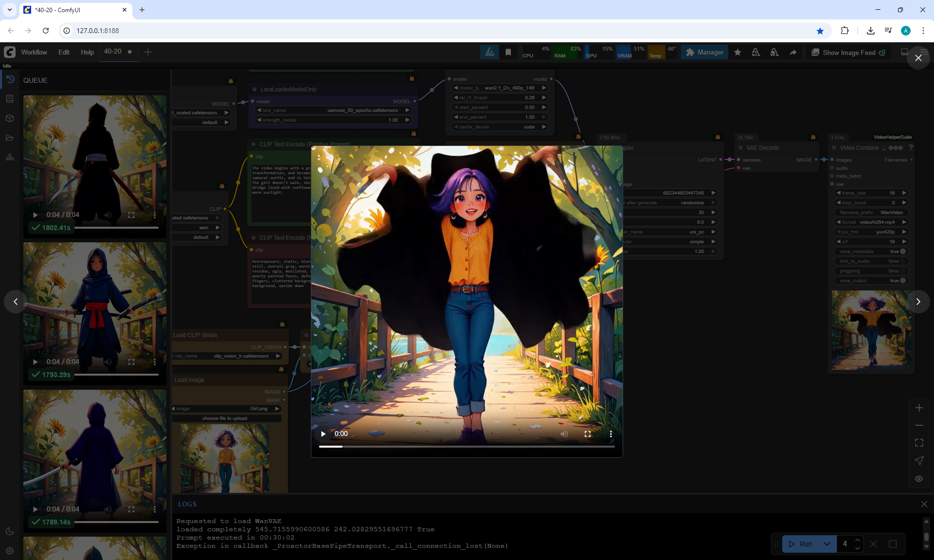Screen dimensions: 934x560
Task: Toggle save_metadata in Video Combine node
Action: (x=902, y=252)
